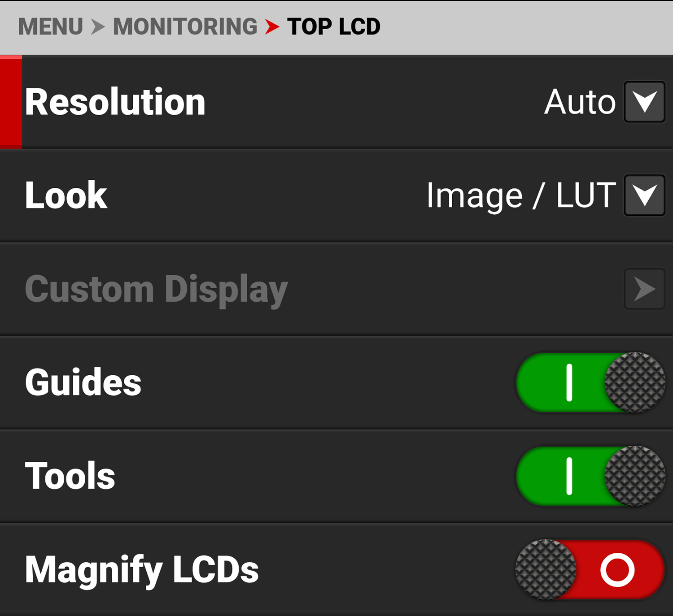
Task: Click the Resolution dropdown chevron
Action: (x=644, y=101)
